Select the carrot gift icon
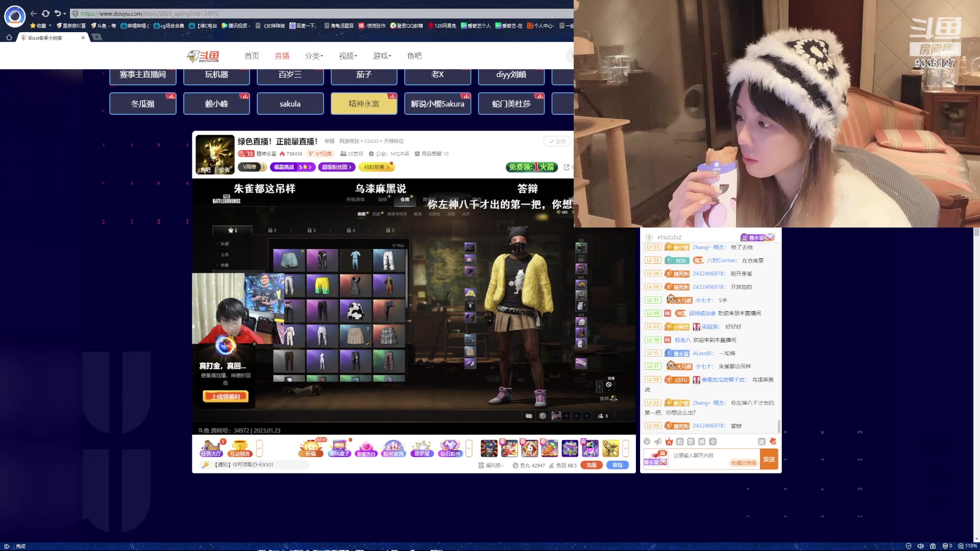Viewport: 980px width, 551px height. tap(550, 448)
